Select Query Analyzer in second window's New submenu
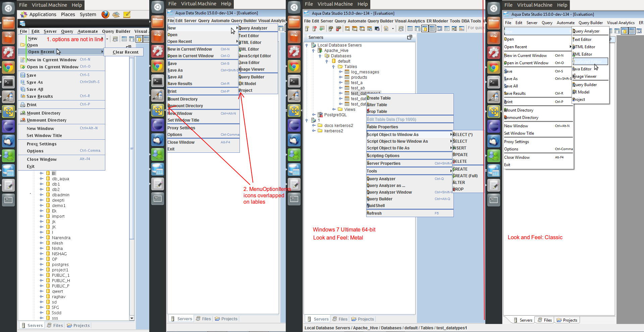This screenshot has height=332, width=644. click(x=258, y=28)
